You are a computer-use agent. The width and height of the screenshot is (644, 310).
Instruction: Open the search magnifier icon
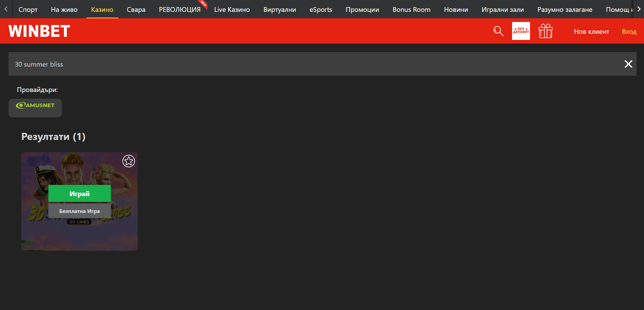point(498,31)
